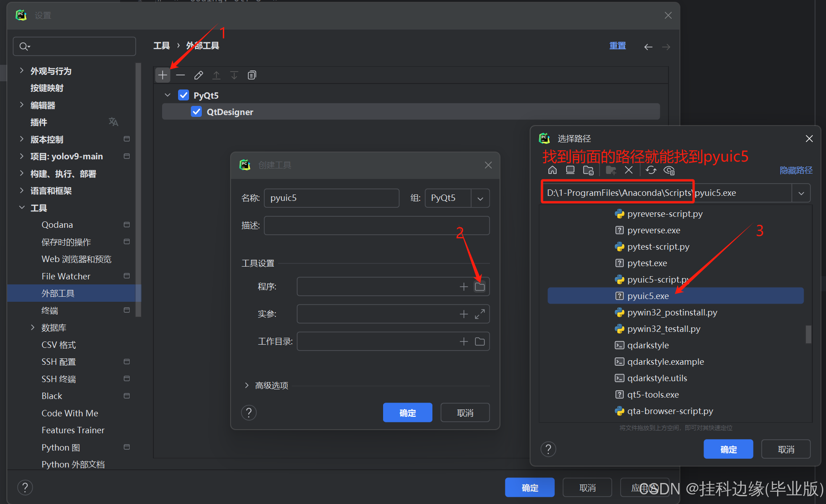Click the program field browse folder icon
The width and height of the screenshot is (826, 504).
pos(480,287)
